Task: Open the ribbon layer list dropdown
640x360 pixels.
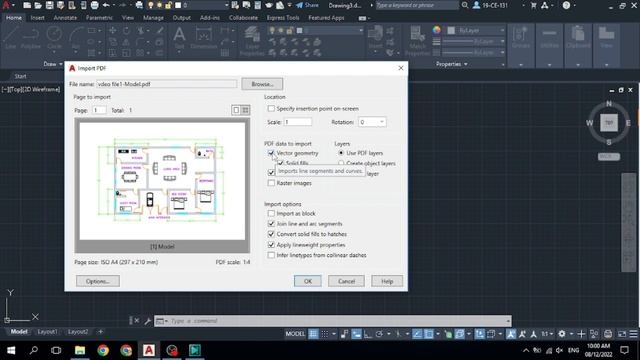Action: pos(360,30)
